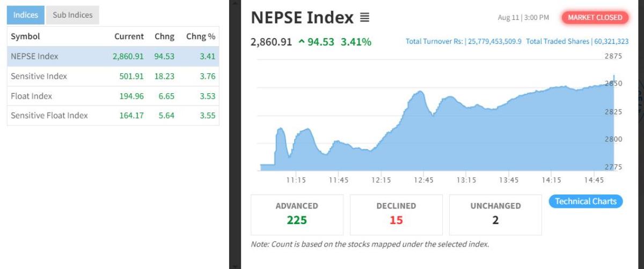The width and height of the screenshot is (644, 269).
Task: Switch to the Indices tab
Action: pos(26,15)
